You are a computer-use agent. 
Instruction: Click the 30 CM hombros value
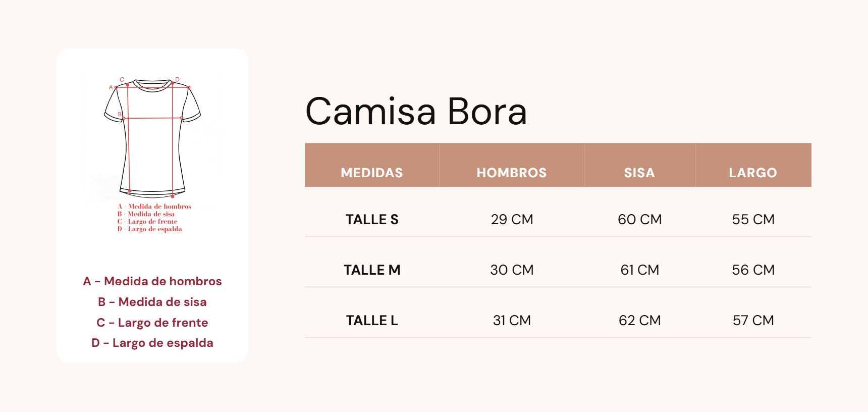512,270
